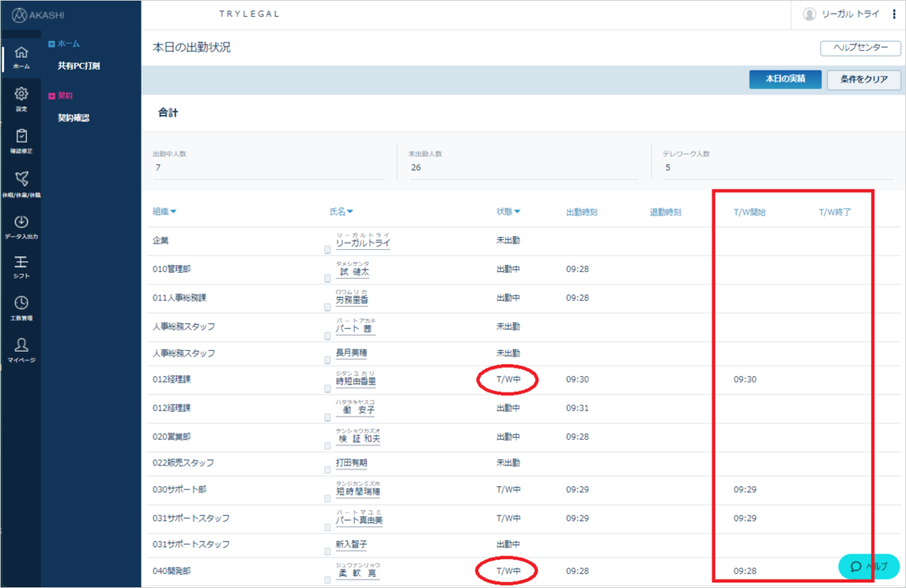Click the 条件をクリア button
Image resolution: width=906 pixels, height=588 pixels.
pyautogui.click(x=864, y=79)
